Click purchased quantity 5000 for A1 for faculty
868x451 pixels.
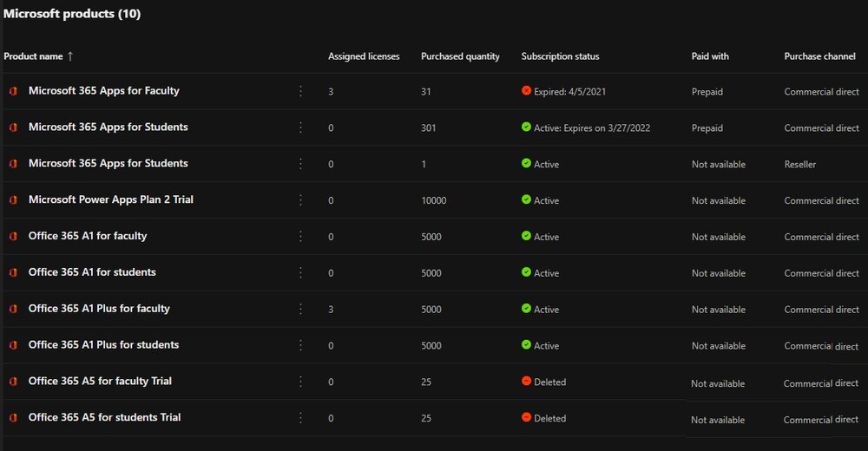tap(431, 237)
